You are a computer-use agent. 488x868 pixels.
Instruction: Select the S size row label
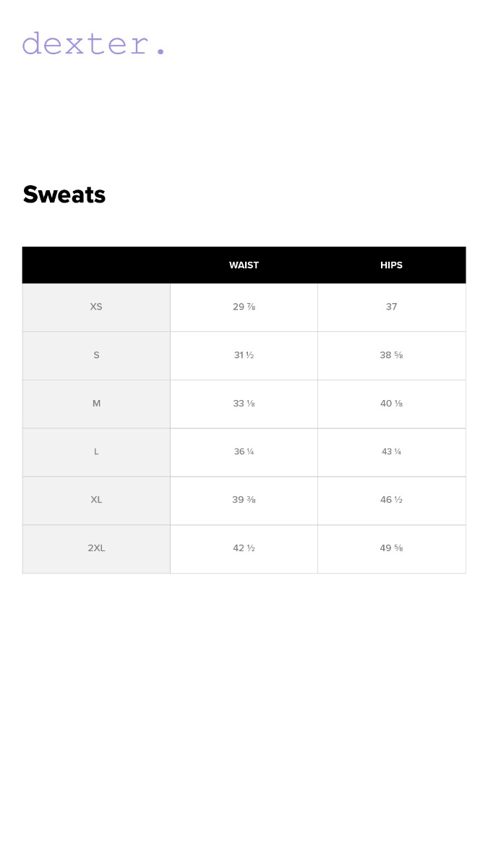coord(96,355)
